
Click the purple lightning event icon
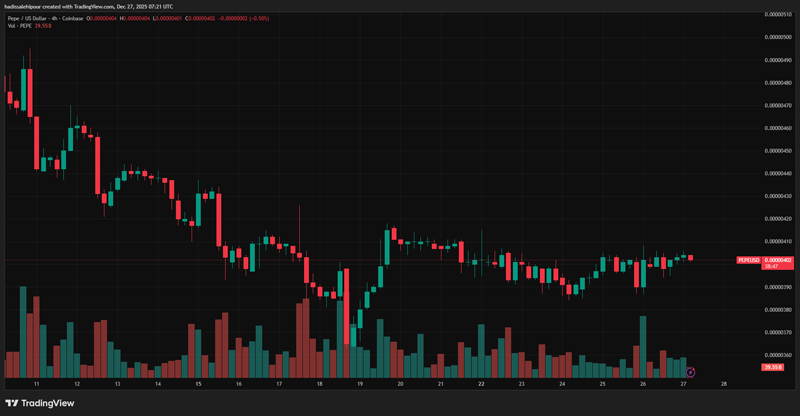[690, 372]
